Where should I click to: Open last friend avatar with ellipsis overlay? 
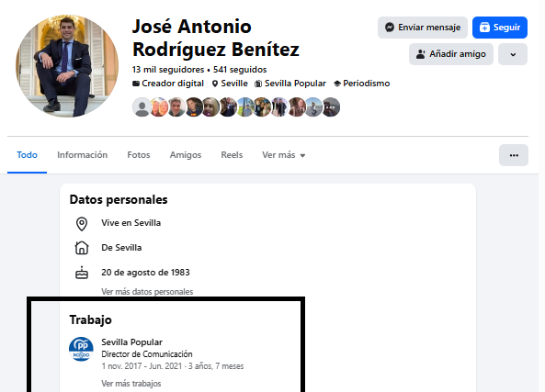pyautogui.click(x=331, y=106)
